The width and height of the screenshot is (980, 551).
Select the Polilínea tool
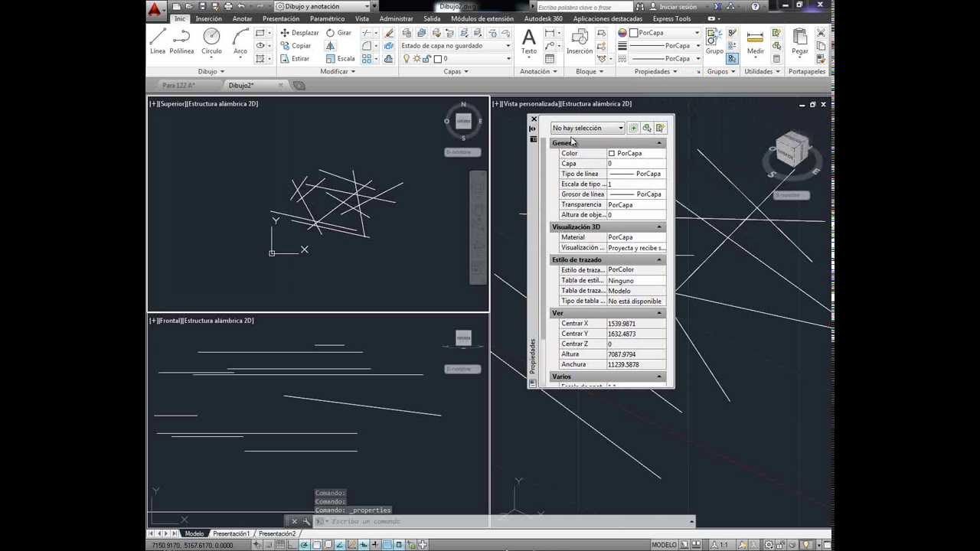pos(181,41)
